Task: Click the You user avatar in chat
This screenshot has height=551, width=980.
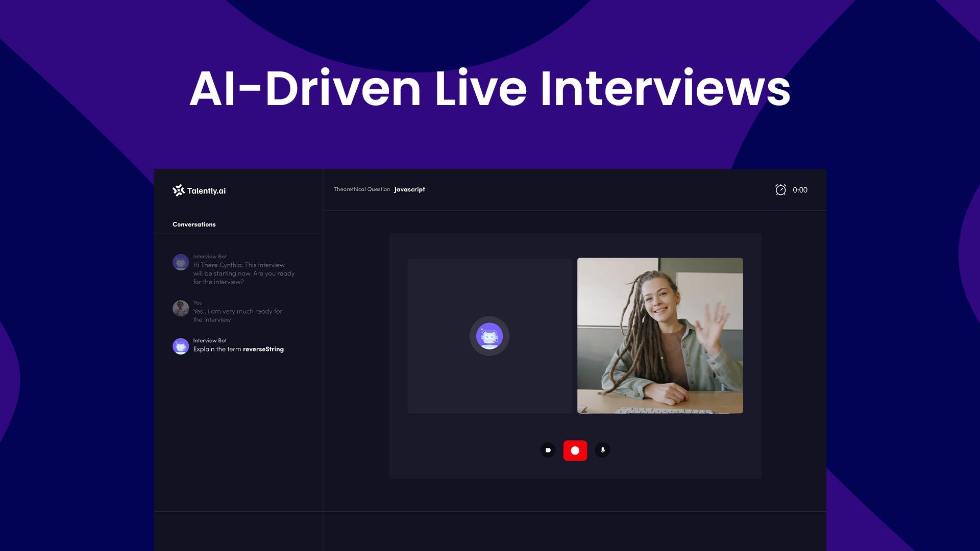Action: (x=181, y=308)
